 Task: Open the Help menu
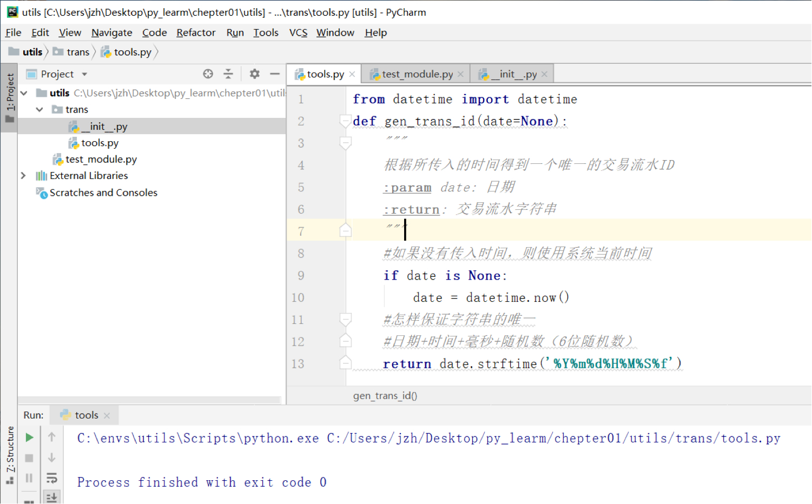375,32
